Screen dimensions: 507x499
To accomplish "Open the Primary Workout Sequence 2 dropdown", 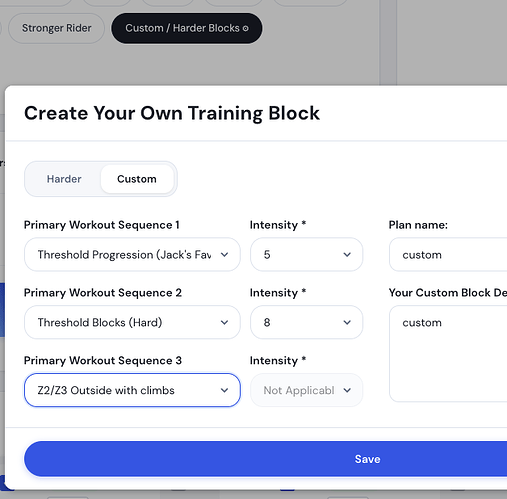I will tap(132, 322).
